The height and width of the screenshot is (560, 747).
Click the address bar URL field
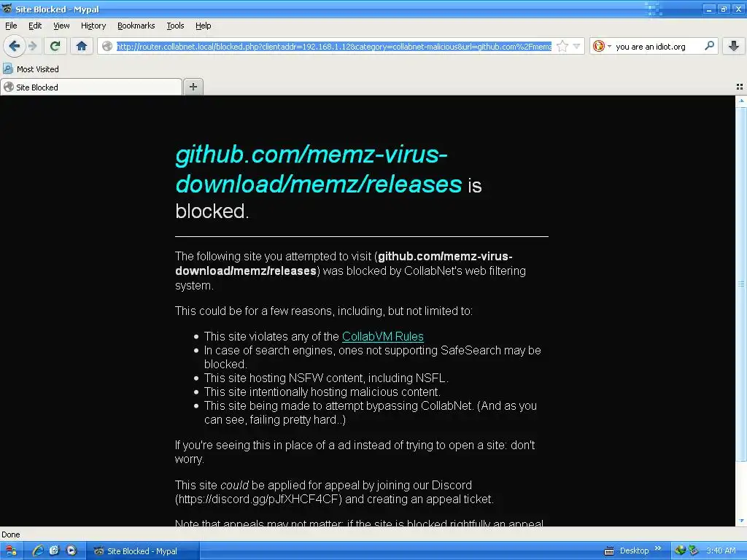point(333,46)
